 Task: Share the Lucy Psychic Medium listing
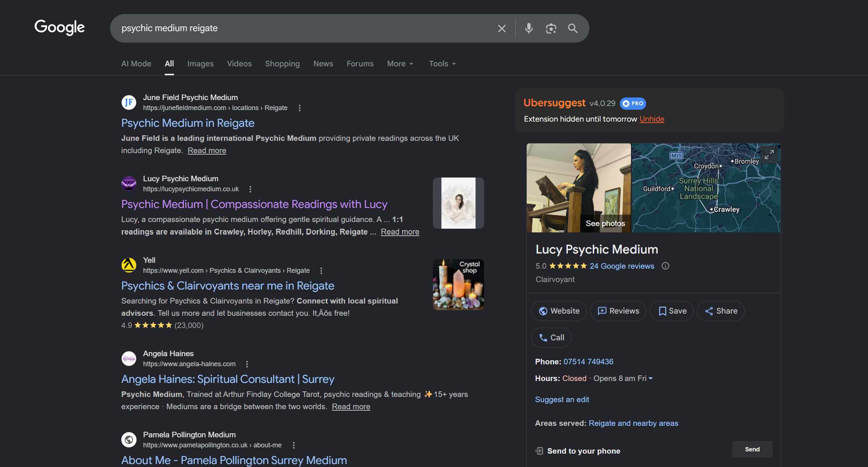[721, 311]
